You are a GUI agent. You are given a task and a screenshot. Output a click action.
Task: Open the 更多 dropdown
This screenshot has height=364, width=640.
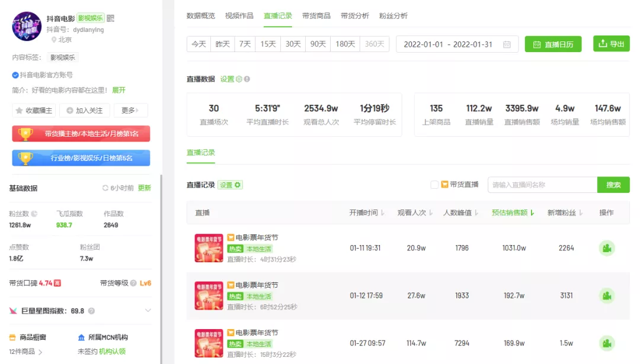click(x=130, y=111)
